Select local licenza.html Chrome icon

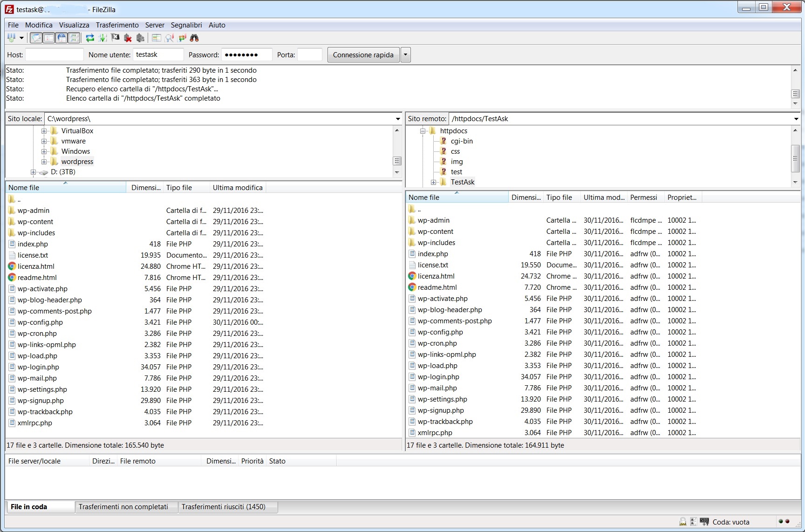(12, 266)
